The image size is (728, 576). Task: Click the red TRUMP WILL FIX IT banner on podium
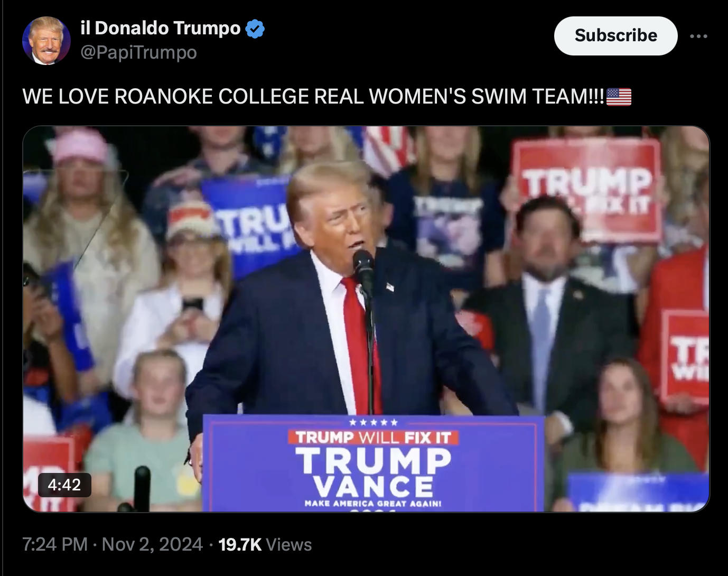374,437
